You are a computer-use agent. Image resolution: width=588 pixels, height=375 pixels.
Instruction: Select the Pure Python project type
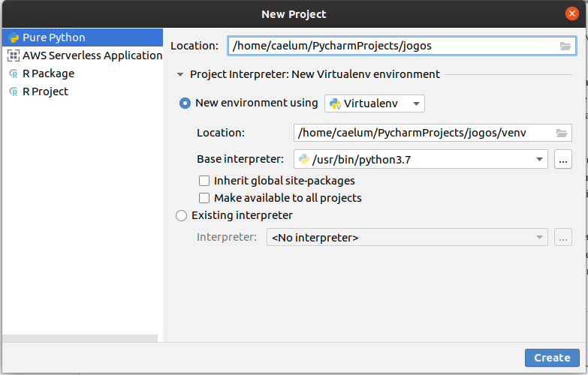(83, 37)
